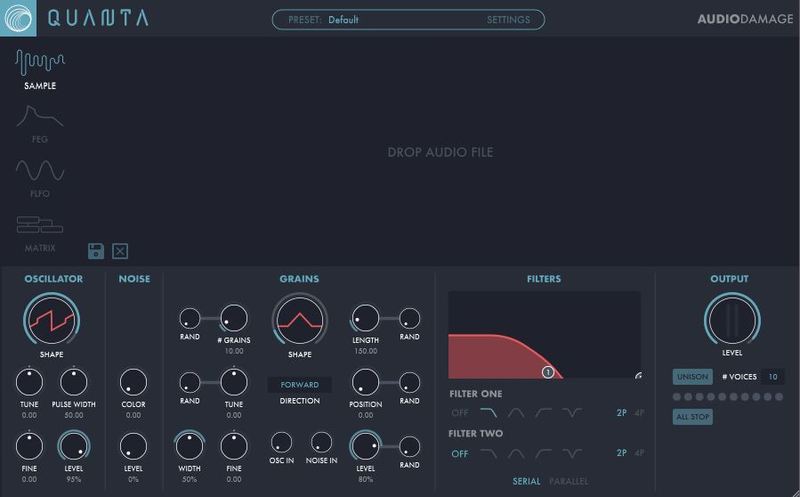Click the Oscillator LEVEL knob
This screenshot has height=497, width=800.
(73, 446)
